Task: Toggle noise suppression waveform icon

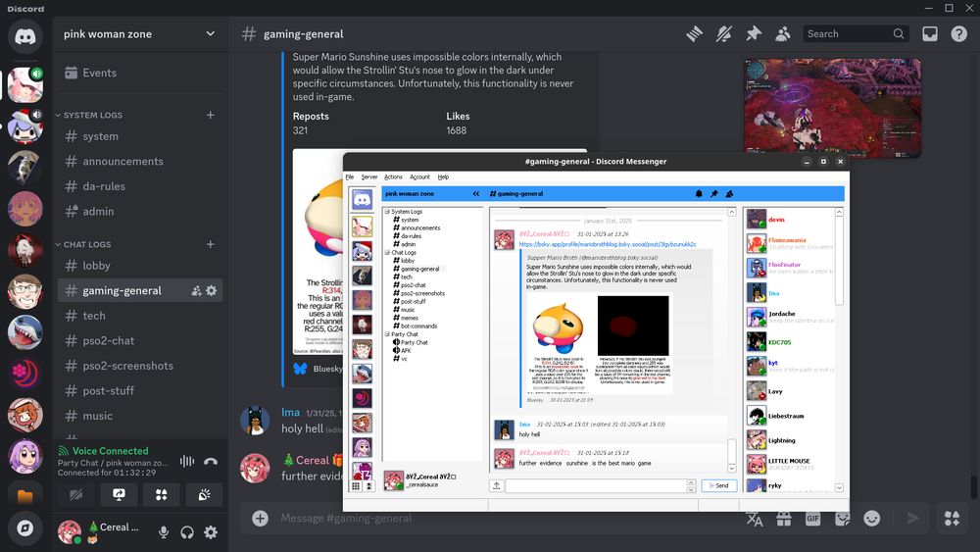Action: click(187, 462)
